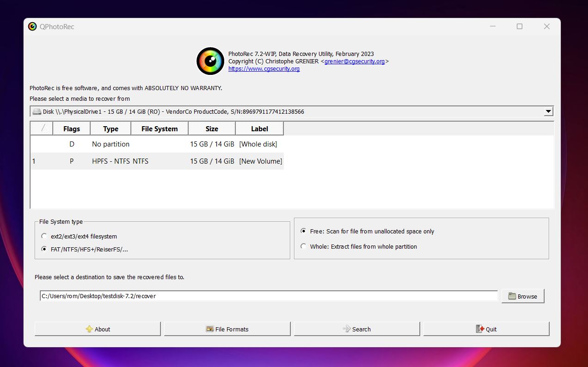This screenshot has width=588, height=367.
Task: Click the [New Volume] label cell
Action: 261,161
